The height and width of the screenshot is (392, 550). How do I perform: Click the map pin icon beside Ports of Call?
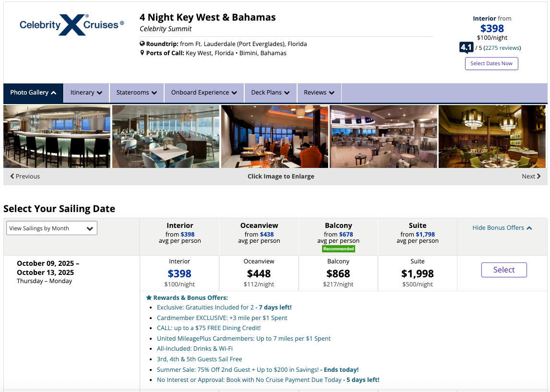(142, 53)
